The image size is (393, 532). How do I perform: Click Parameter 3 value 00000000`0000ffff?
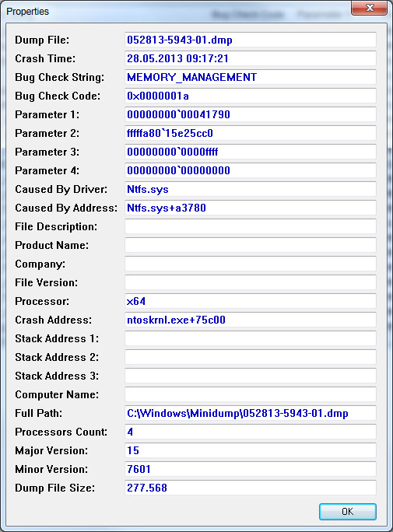(x=251, y=152)
